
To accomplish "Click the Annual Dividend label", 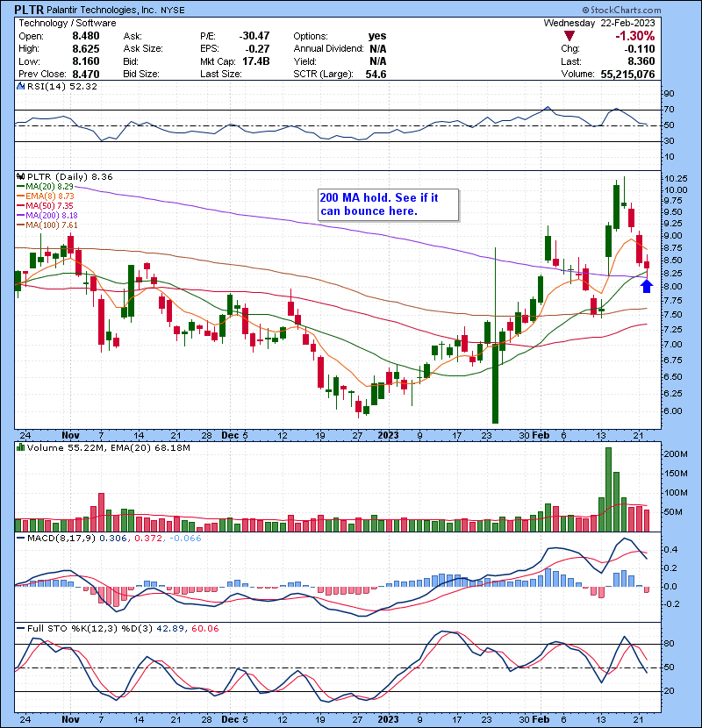I will pos(328,48).
